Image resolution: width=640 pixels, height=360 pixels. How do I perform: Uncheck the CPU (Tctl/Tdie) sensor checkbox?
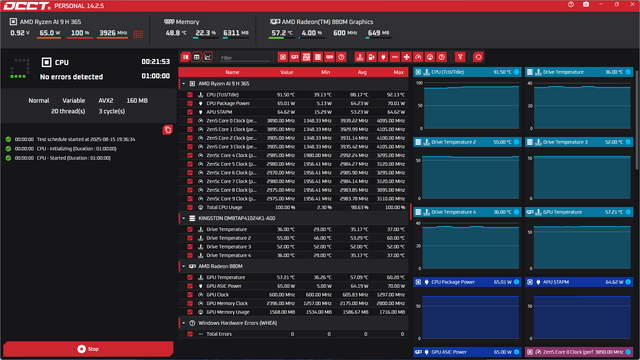[x=190, y=95]
